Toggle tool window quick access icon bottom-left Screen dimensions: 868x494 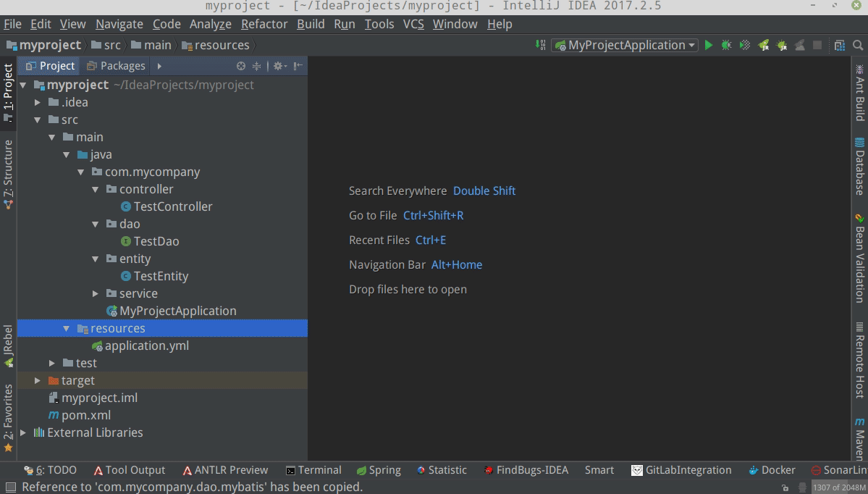click(x=10, y=487)
